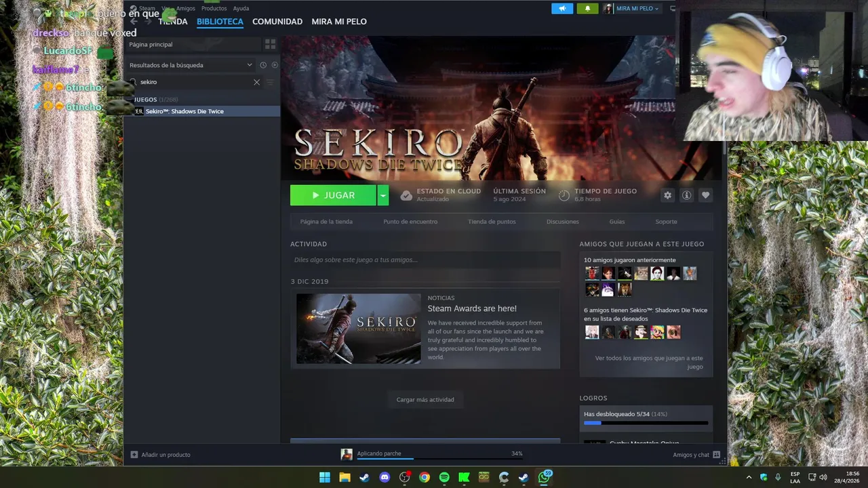Open the Ayuda menu
This screenshot has height=488, width=868.
[x=241, y=8]
